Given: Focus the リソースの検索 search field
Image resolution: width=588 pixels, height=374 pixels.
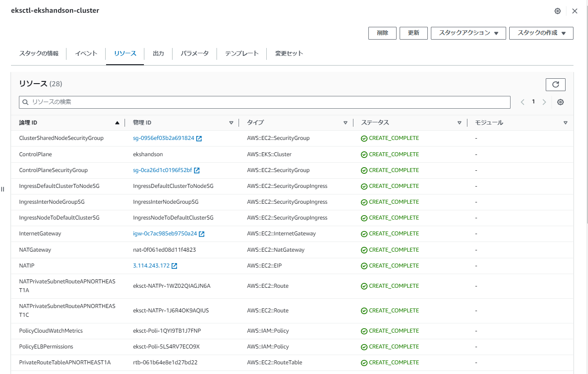Looking at the screenshot, I should (x=265, y=102).
